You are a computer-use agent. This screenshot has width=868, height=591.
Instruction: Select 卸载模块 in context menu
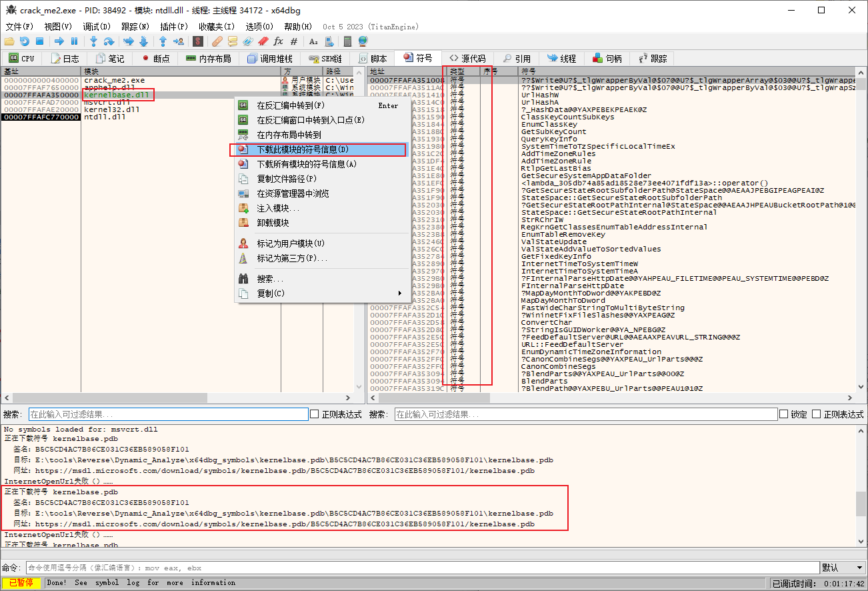273,223
